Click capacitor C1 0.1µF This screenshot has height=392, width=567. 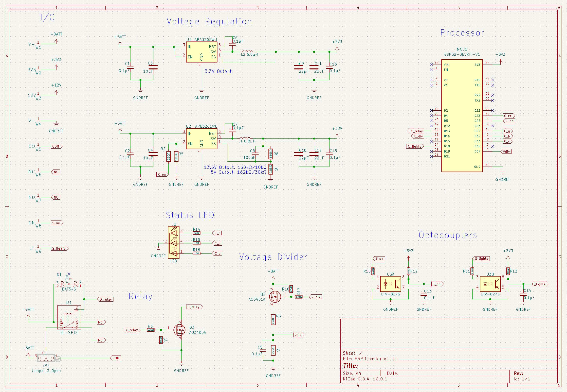coord(130,67)
